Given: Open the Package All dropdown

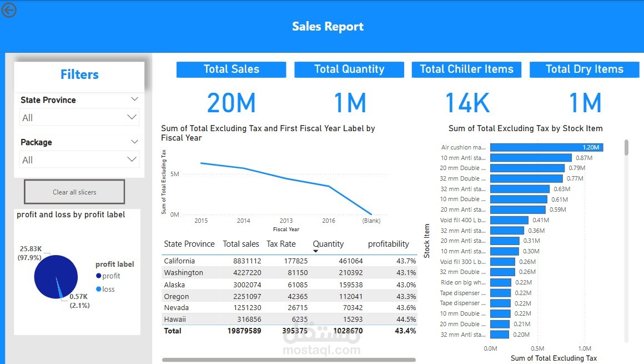Looking at the screenshot, I should point(79,159).
